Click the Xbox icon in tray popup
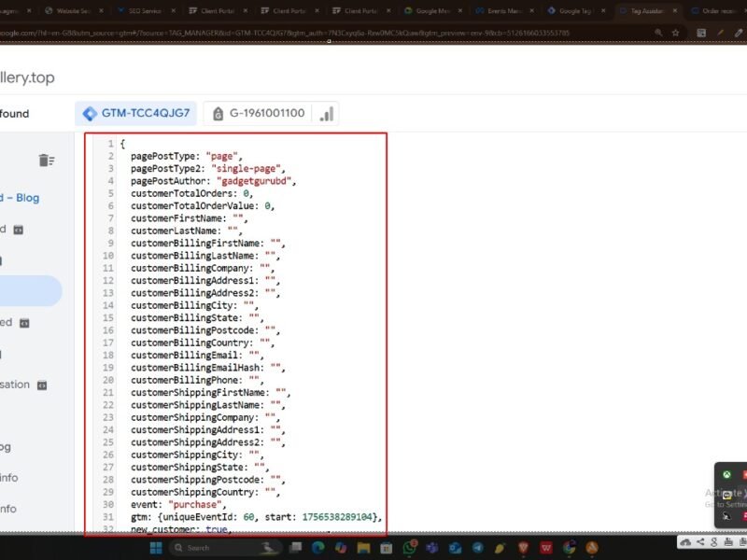This screenshot has width=747, height=560. tap(726, 475)
